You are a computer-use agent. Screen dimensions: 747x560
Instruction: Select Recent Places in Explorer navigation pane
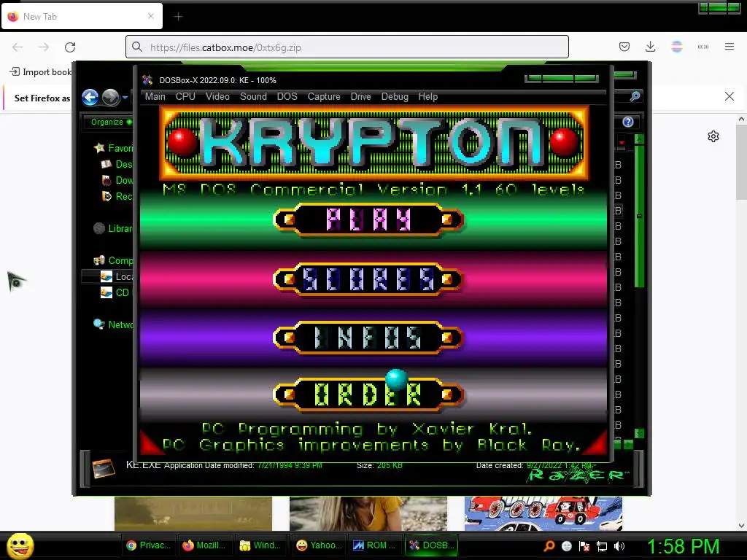(117, 196)
